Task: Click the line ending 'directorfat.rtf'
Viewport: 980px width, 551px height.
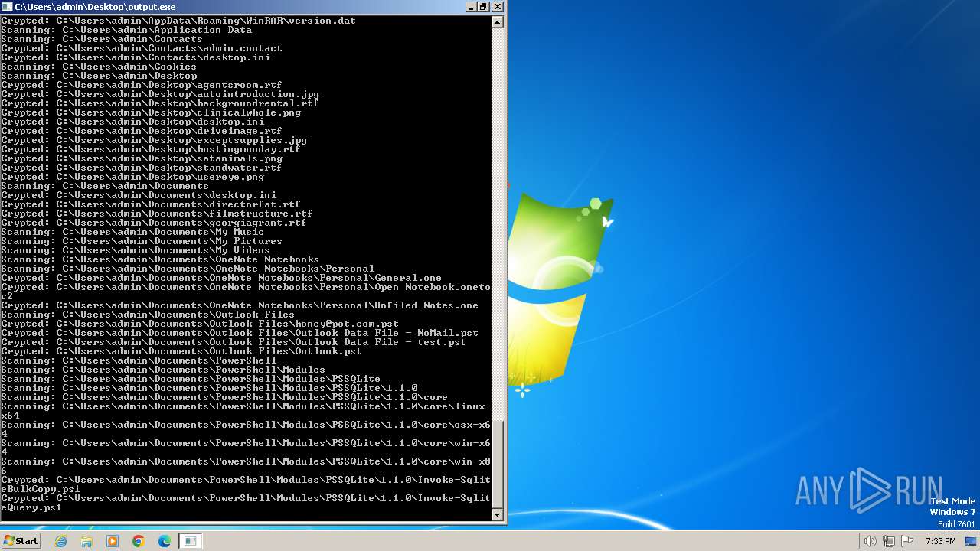Action: click(x=151, y=204)
